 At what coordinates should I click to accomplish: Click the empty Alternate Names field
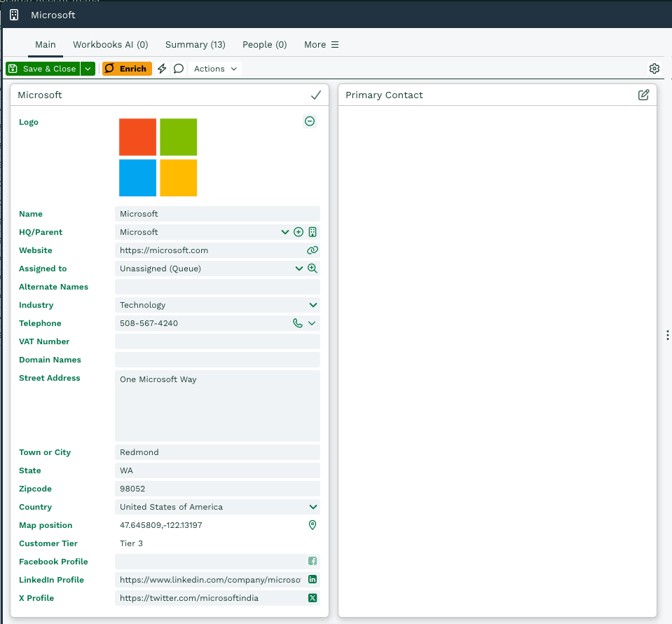pyautogui.click(x=217, y=287)
